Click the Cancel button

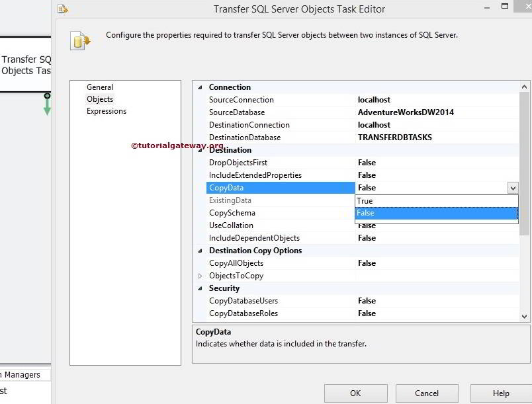click(x=428, y=393)
